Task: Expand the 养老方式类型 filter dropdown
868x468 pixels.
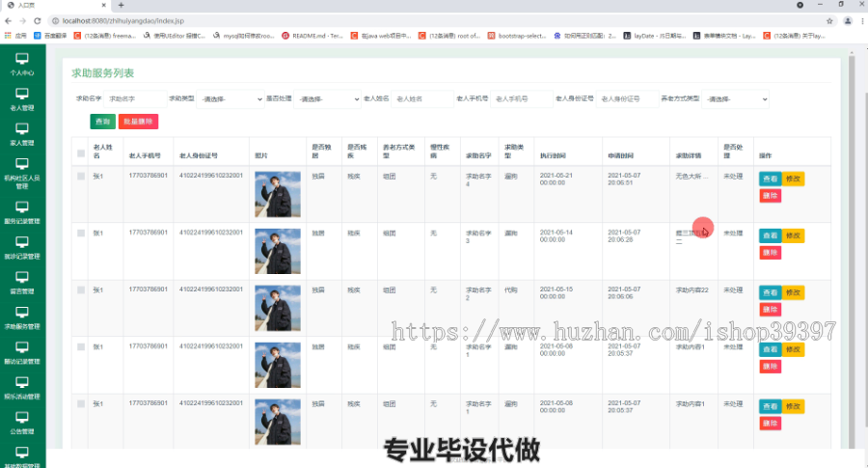Action: coord(736,99)
